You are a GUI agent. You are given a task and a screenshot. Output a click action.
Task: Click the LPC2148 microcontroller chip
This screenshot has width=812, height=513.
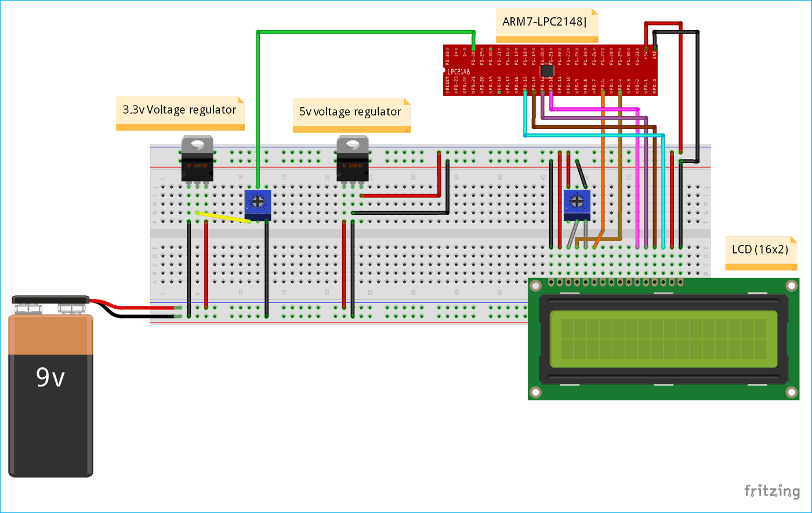(548, 71)
